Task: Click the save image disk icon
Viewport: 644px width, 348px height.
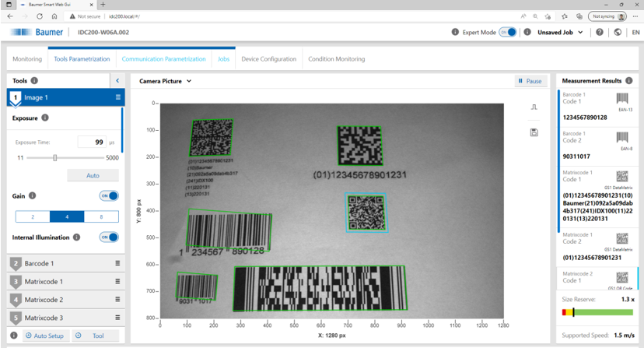Action: coord(534,132)
